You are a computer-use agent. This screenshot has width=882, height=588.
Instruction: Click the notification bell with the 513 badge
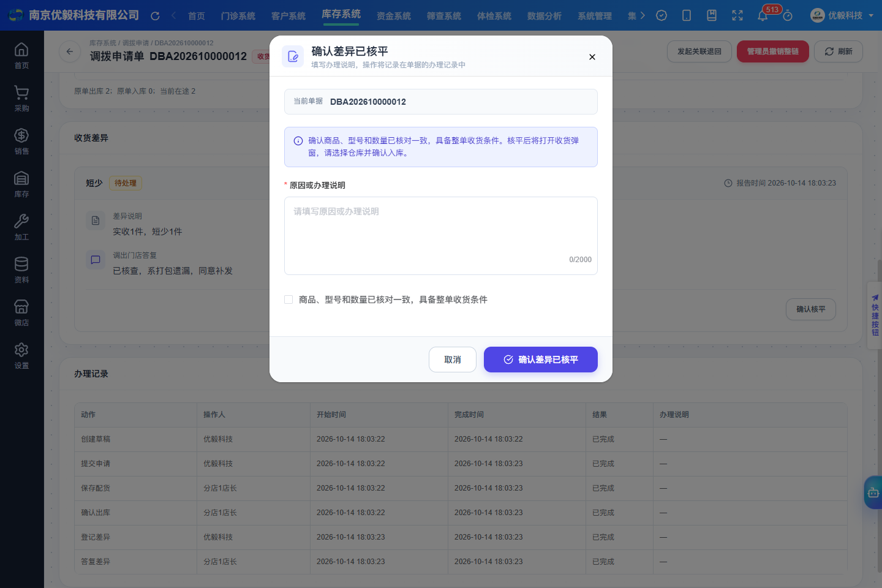pos(763,16)
